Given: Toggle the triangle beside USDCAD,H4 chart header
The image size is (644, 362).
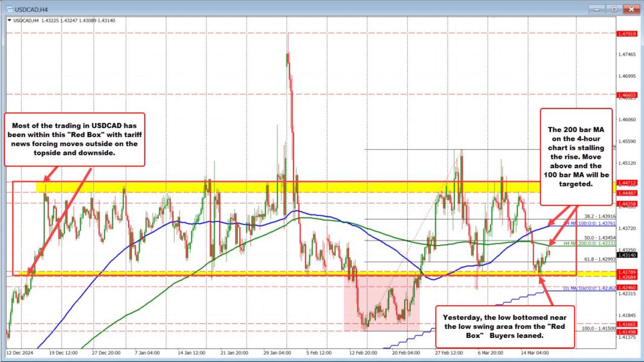Looking at the screenshot, I should pos(10,21).
